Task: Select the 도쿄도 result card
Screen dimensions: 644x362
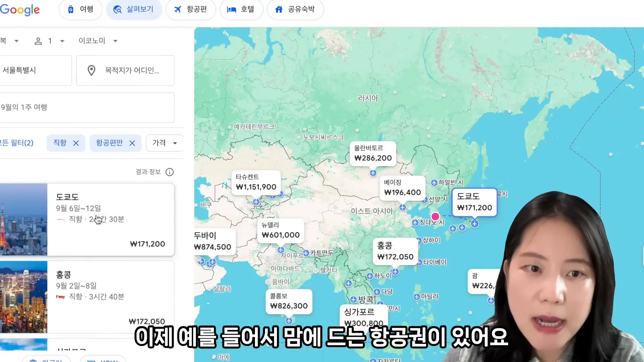Action: tap(87, 220)
